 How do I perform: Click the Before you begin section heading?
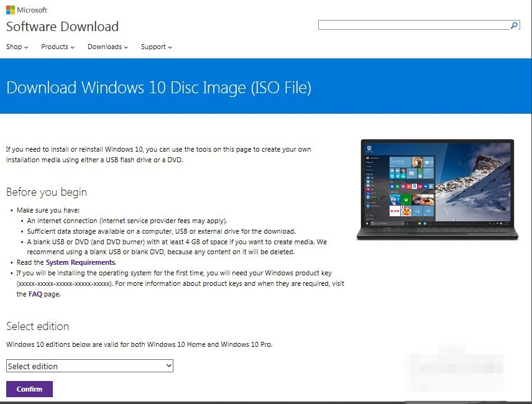click(x=46, y=192)
